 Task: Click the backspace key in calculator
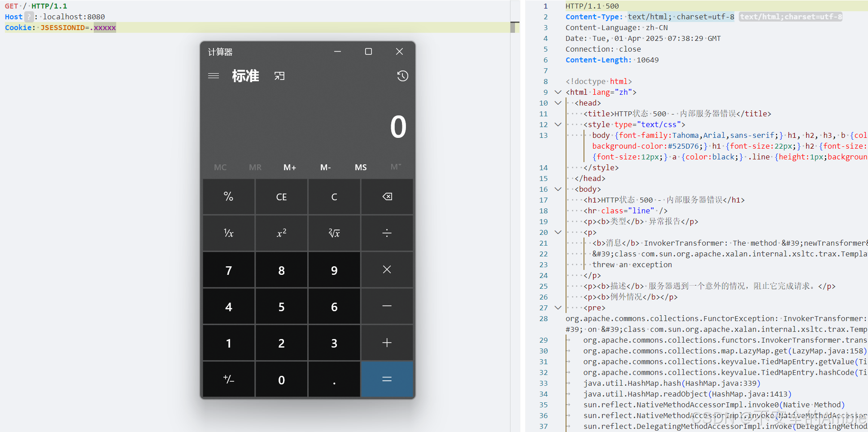(387, 197)
